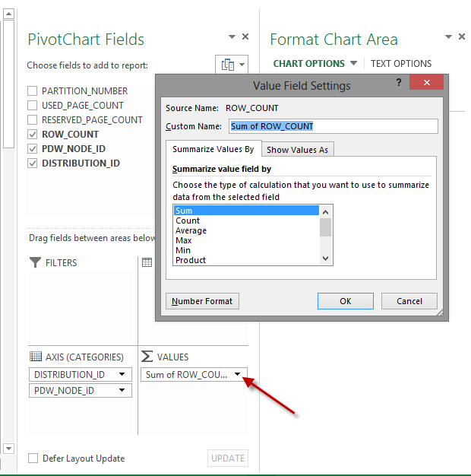This screenshot has width=471, height=476.
Task: Open the Sum of ROW_COUNT values dropdown
Action: [237, 374]
